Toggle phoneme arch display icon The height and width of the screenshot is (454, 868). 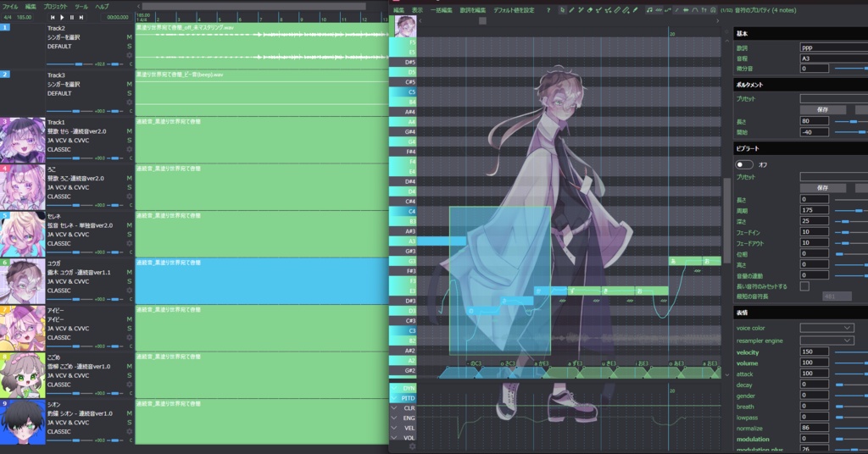pos(695,10)
